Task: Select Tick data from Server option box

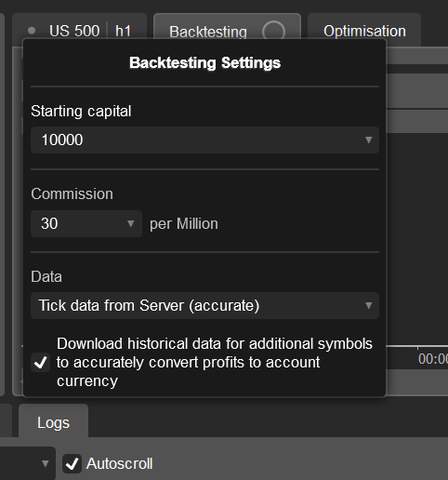Action: pos(204,306)
